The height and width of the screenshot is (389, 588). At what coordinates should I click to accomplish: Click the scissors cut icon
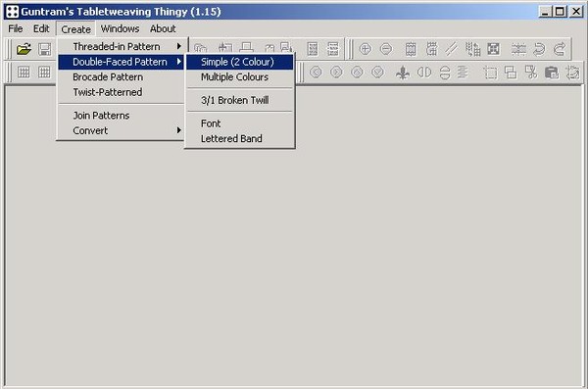click(x=531, y=73)
